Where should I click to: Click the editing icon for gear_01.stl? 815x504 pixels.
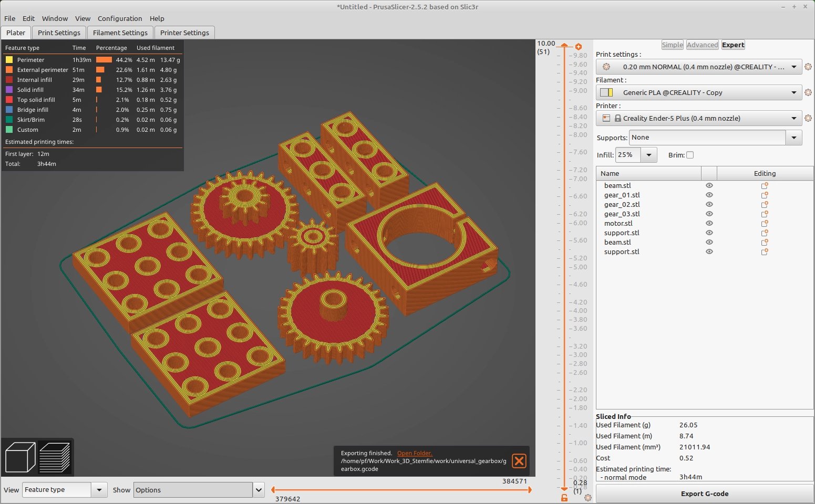[x=765, y=195]
